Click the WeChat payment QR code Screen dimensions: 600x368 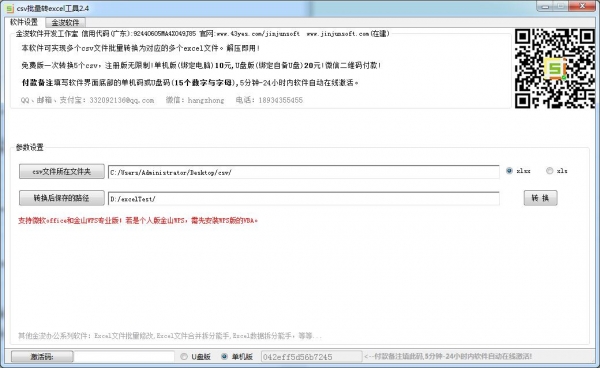[554, 69]
